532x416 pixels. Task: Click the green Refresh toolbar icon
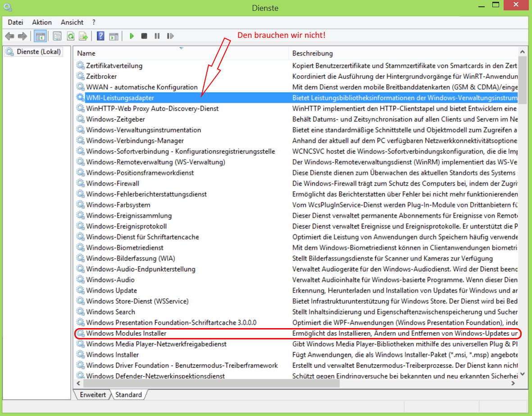click(x=70, y=36)
